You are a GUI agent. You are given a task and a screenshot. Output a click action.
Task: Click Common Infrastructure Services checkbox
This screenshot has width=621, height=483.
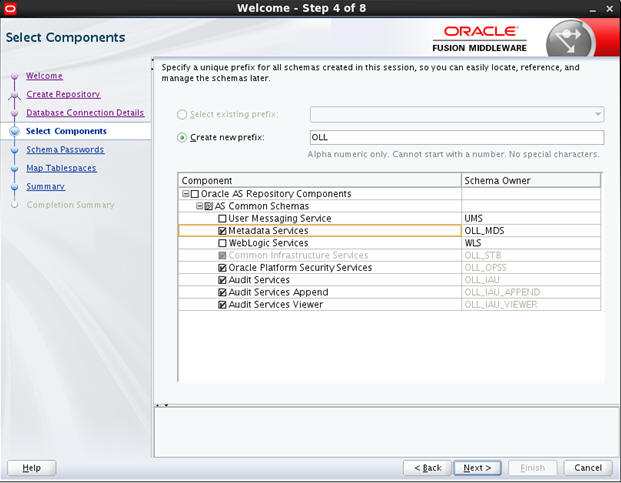[222, 255]
